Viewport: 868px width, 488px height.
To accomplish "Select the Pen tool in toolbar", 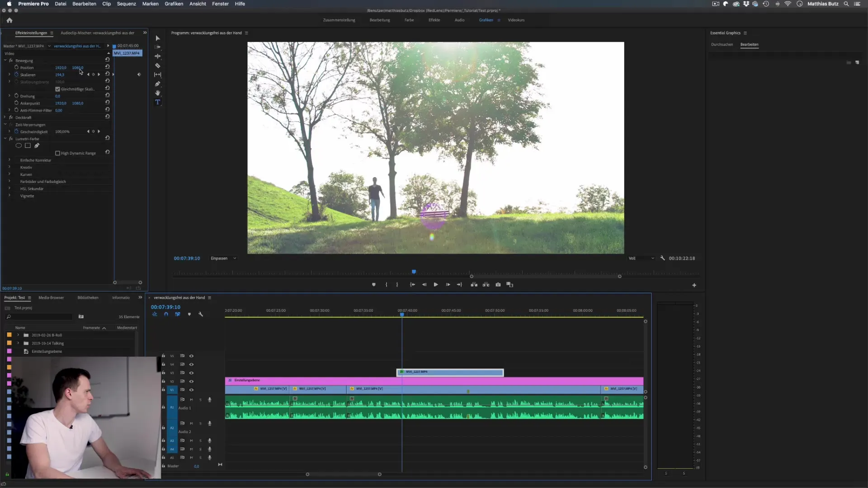I will pyautogui.click(x=158, y=84).
